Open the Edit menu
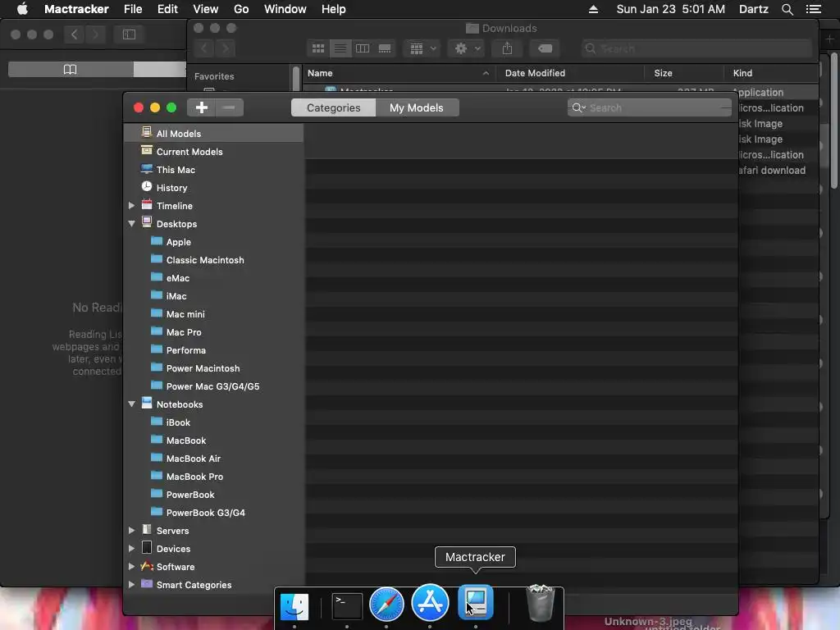Viewport: 840px width, 630px height. point(167,9)
